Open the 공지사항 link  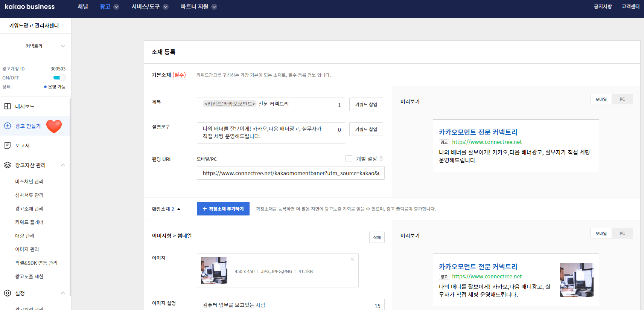(603, 6)
